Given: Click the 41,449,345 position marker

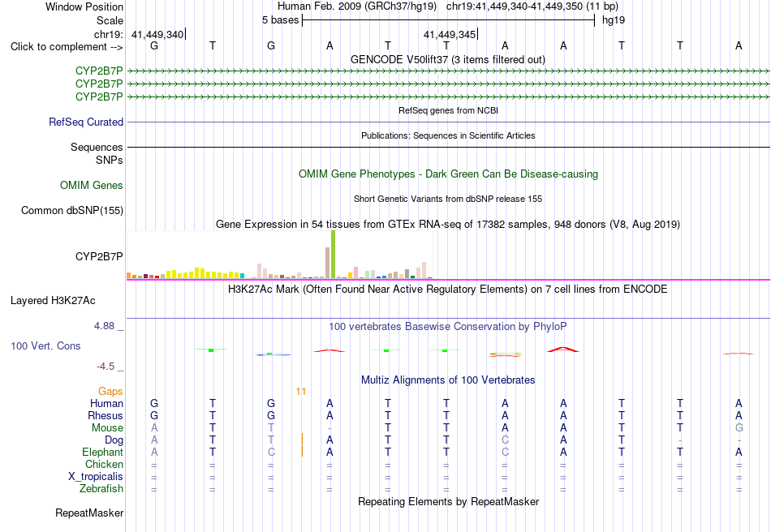Looking at the screenshot, I should point(450,34).
